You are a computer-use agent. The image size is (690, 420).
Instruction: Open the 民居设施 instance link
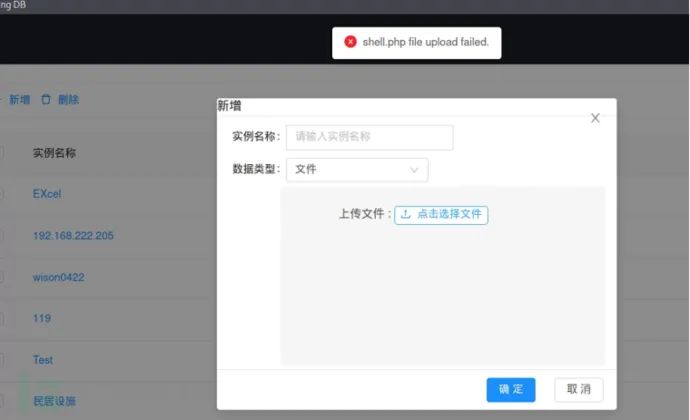point(55,401)
